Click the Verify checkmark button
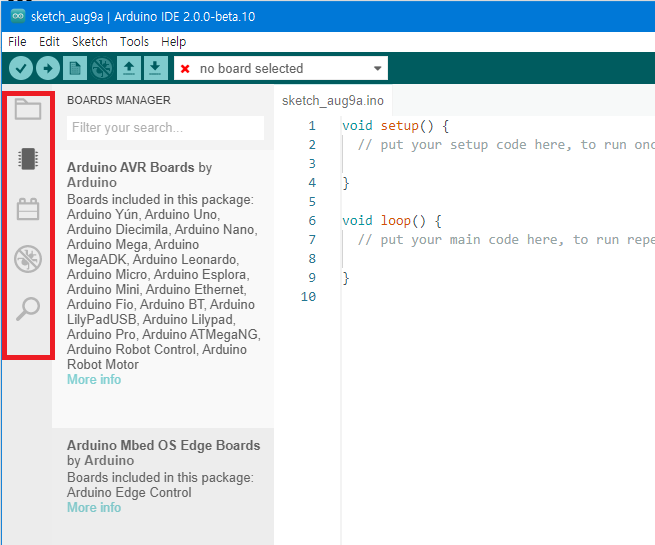 pos(21,68)
